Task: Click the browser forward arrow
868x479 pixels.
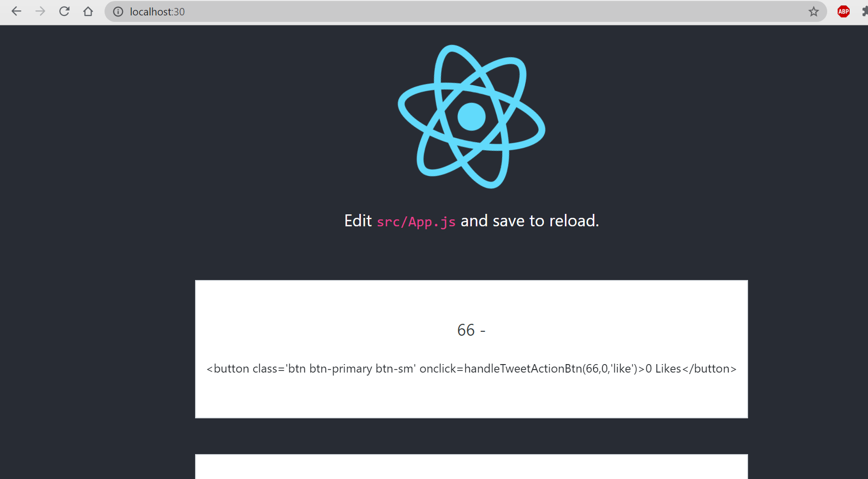Action: coord(40,11)
